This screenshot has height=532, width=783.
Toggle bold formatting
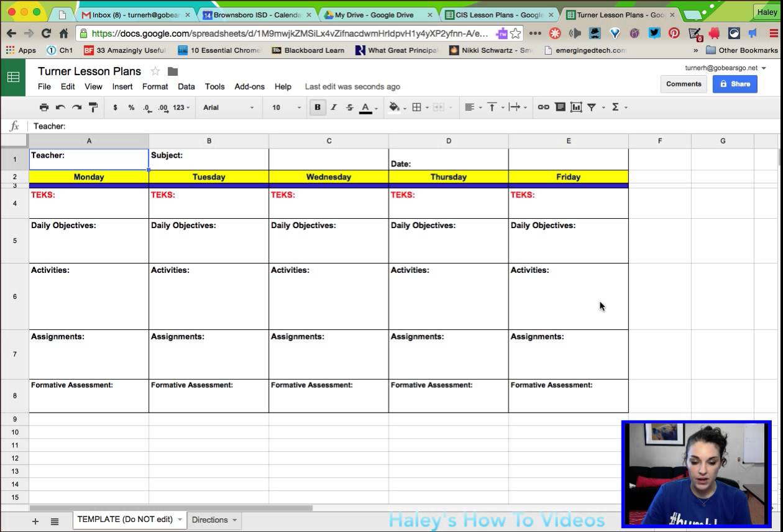pyautogui.click(x=318, y=108)
